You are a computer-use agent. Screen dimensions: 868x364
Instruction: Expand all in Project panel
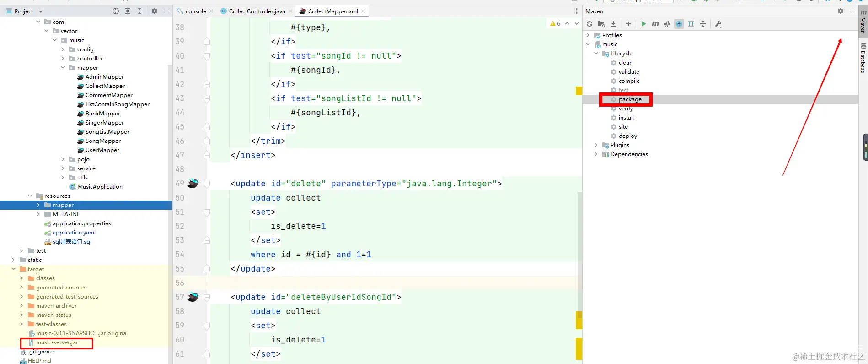128,11
